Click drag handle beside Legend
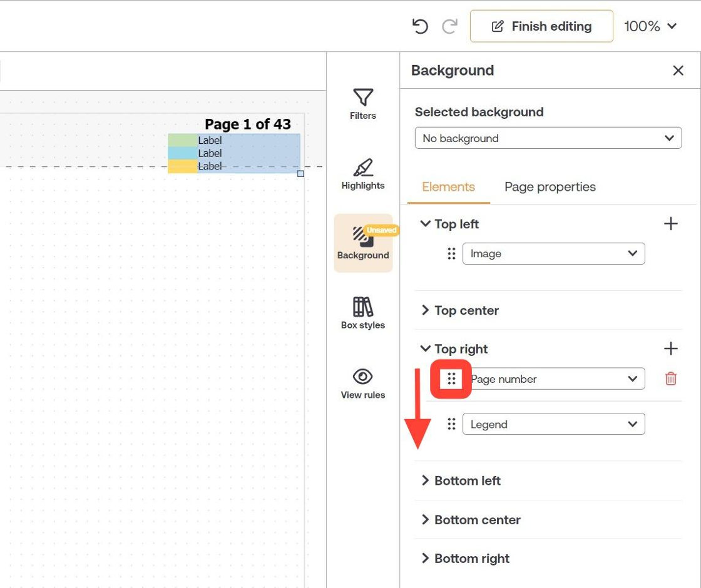This screenshot has width=701, height=588. [451, 424]
